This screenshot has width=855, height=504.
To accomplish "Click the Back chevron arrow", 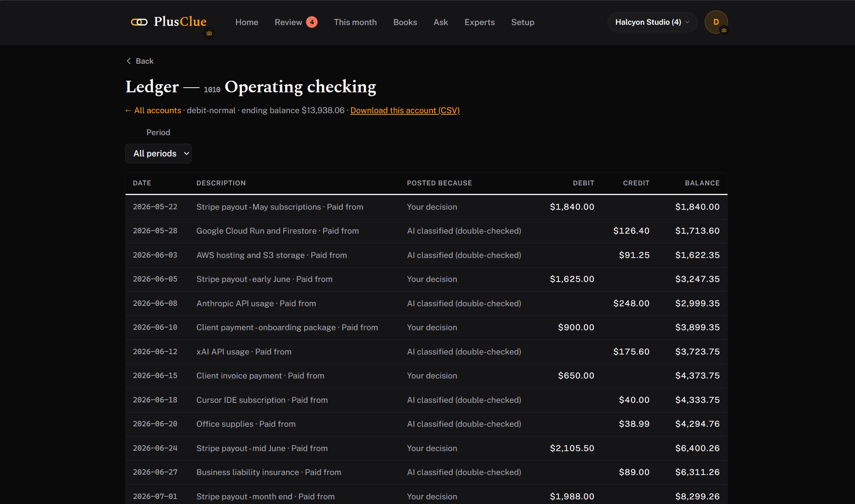I will 129,61.
